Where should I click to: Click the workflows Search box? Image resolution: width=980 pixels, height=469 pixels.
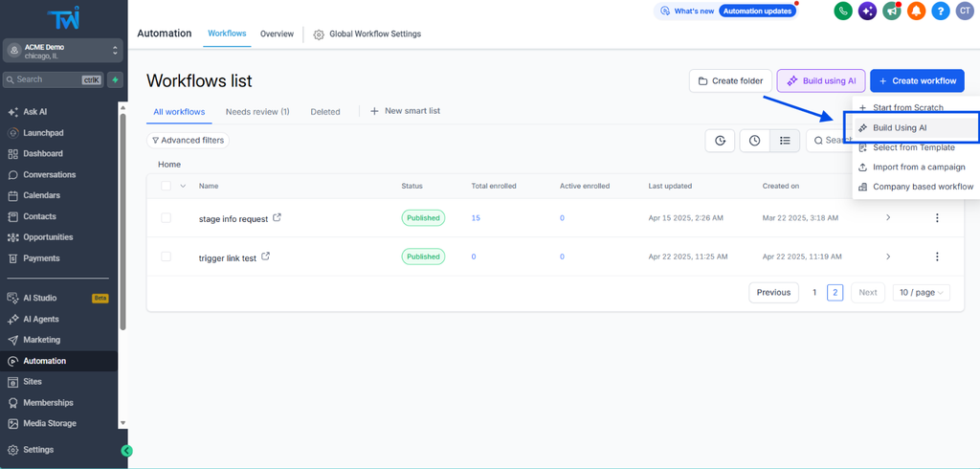pyautogui.click(x=830, y=141)
